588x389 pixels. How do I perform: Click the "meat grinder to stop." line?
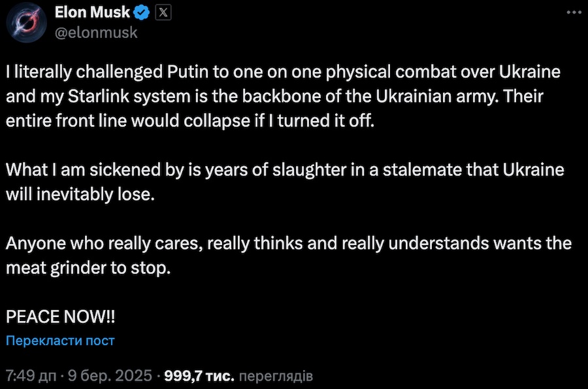pos(88,268)
